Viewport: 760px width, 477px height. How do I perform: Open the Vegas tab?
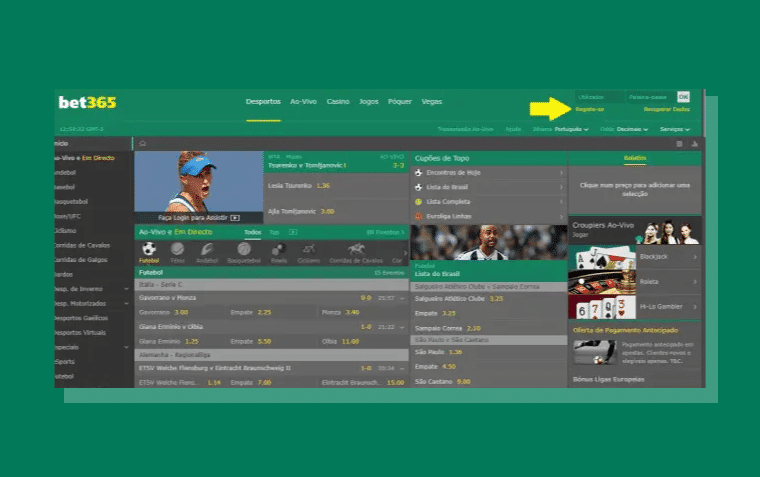pos(432,102)
